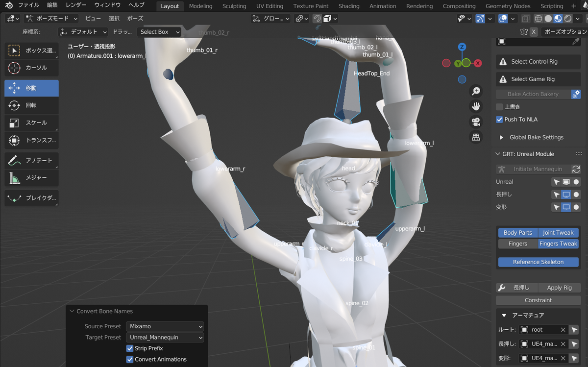This screenshot has height=367, width=588.
Task: Toggle the Push To NLA checkbox
Action: [500, 119]
